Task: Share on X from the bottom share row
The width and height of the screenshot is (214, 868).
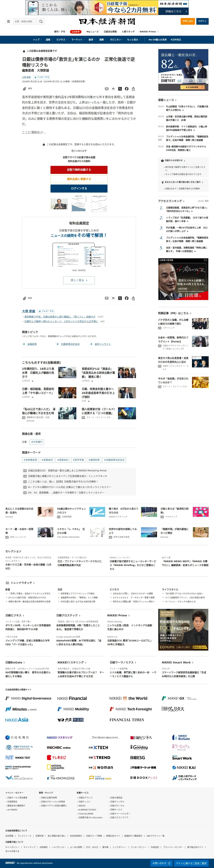Action: (120, 298)
